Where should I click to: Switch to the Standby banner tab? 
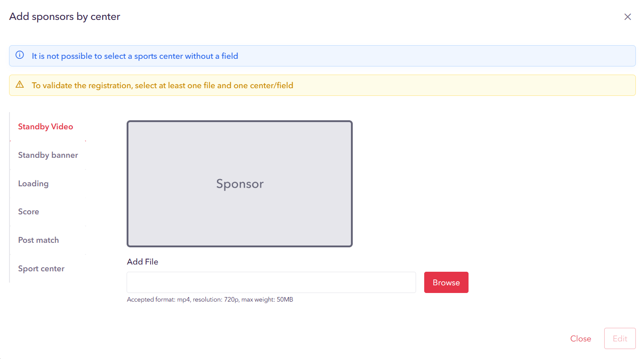[48, 155]
